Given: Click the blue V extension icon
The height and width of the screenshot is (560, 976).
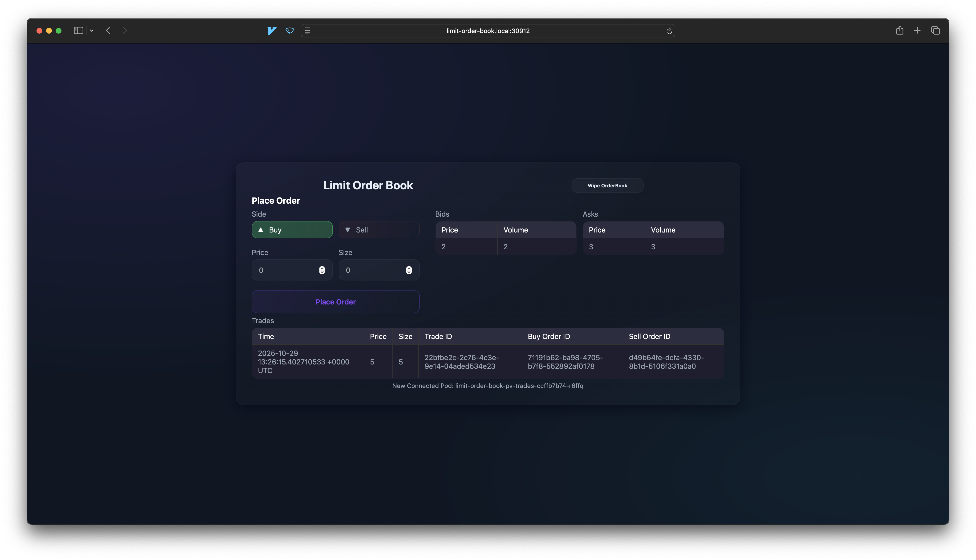Looking at the screenshot, I should [x=272, y=31].
